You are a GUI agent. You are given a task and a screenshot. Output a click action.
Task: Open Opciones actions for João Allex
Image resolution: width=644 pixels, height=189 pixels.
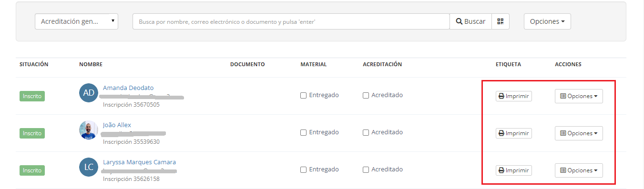click(579, 133)
